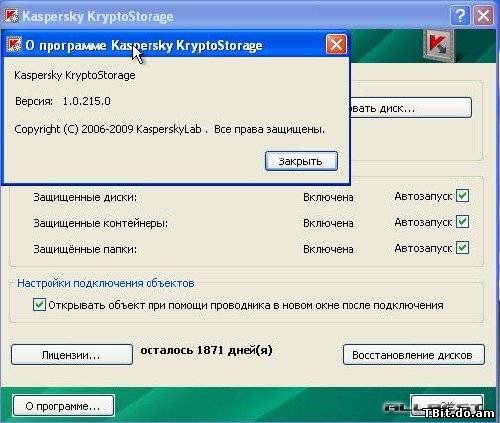This screenshot has width=500, height=423.
Task: Toggle Автозапуск for Защищённые папки
Action: (x=462, y=248)
